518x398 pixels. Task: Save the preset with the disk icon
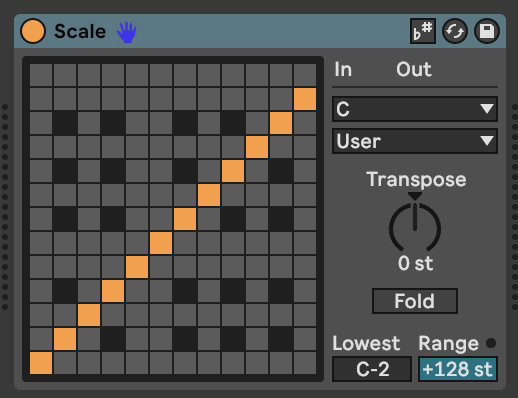[486, 31]
